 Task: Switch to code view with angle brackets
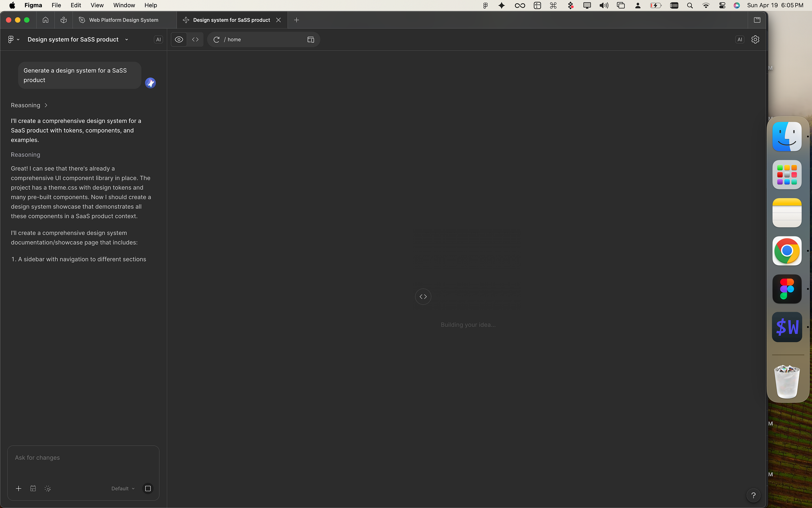point(195,39)
